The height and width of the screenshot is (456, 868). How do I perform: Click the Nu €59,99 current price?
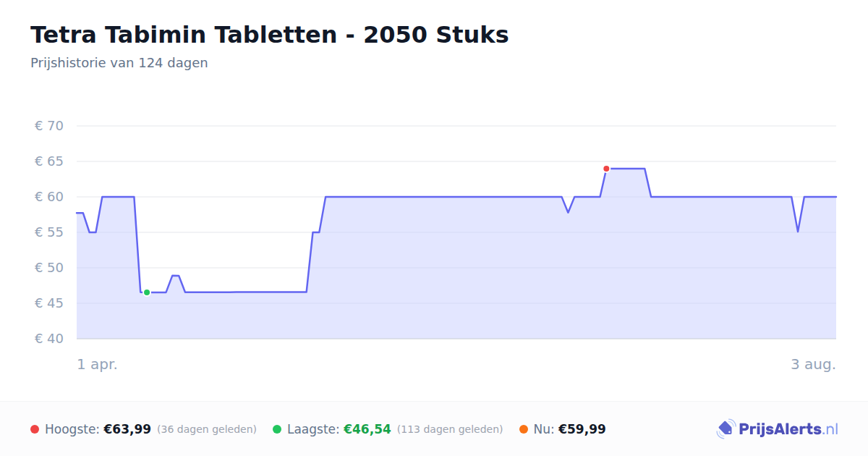pos(582,429)
